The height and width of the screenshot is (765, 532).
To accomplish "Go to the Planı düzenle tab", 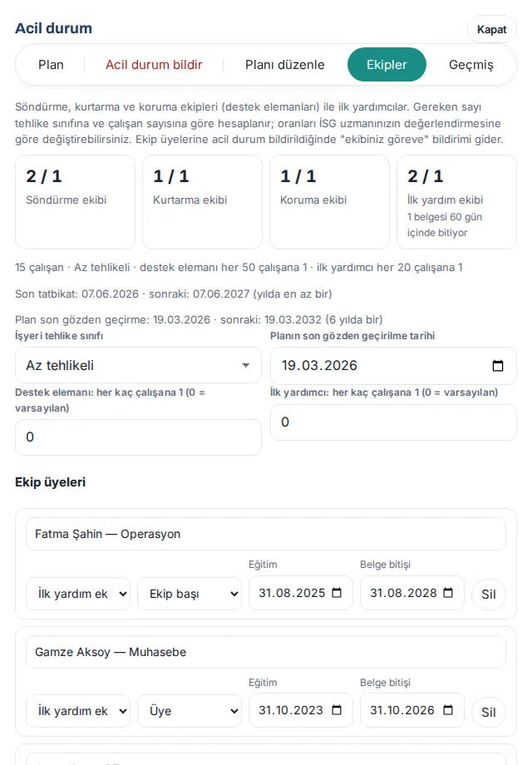I will tap(285, 64).
